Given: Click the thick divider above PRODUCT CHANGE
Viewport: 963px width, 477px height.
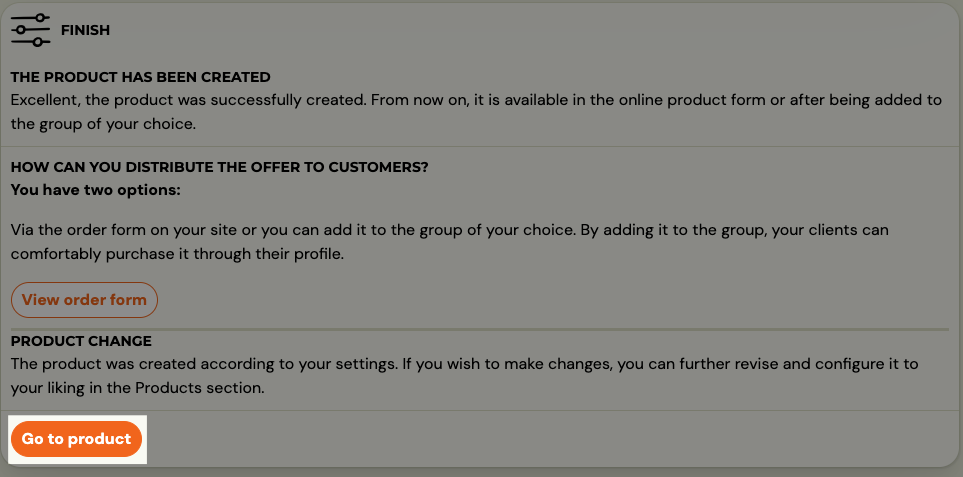Looking at the screenshot, I should point(480,330).
